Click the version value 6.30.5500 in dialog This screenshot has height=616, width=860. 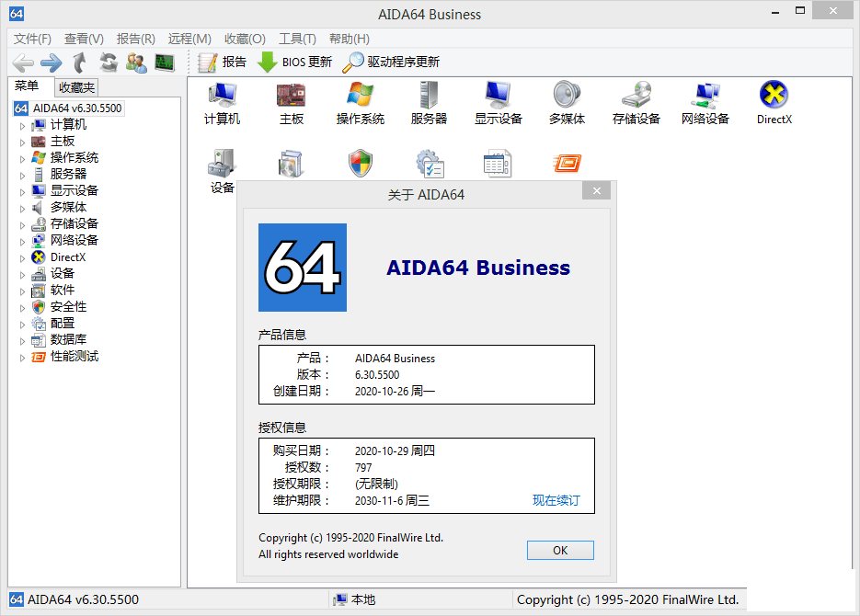377,375
